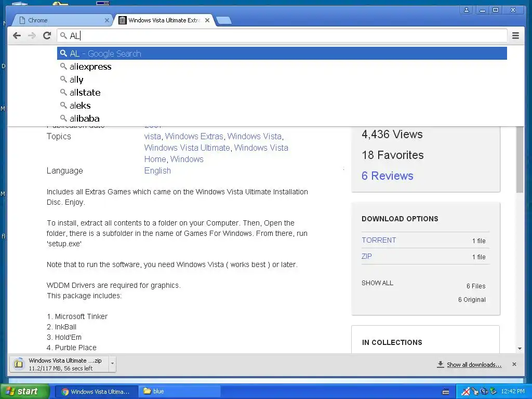Choose the 'AL - Google Search' suggestion
Viewport: 532px width, 399px height.
tap(282, 54)
